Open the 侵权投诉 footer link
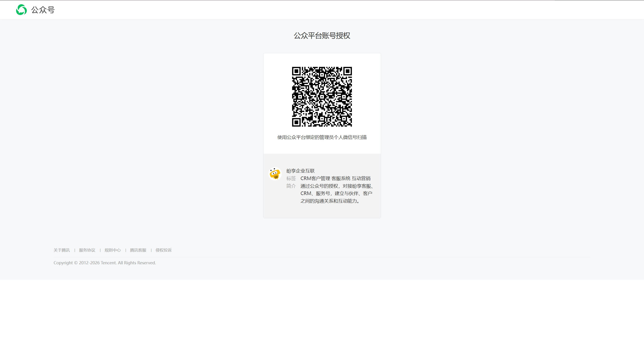 (164, 250)
